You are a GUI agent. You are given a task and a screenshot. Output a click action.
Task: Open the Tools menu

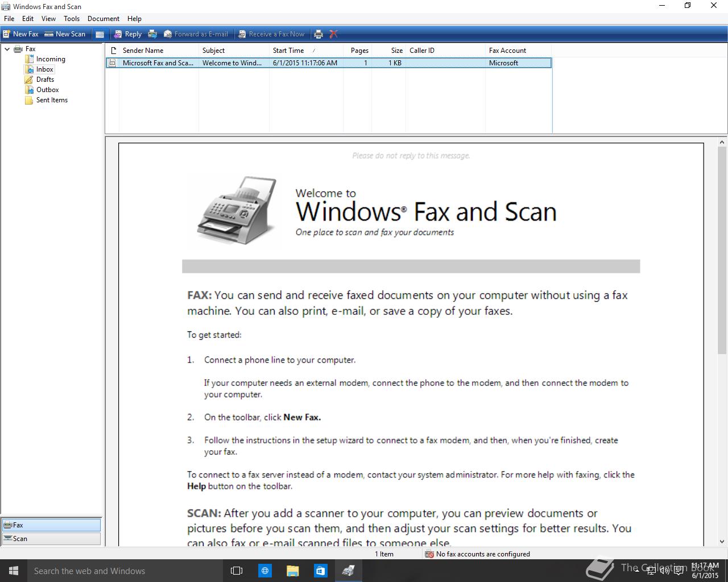(x=72, y=18)
